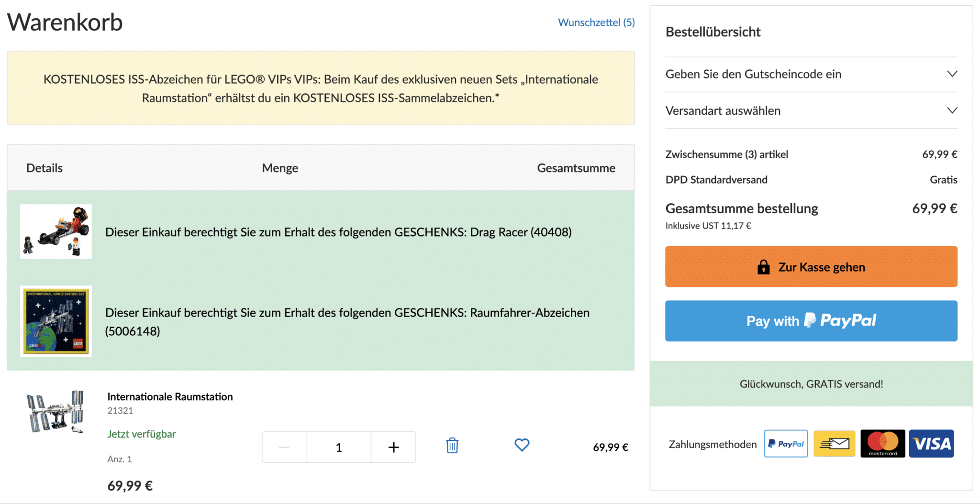
Task: Click Inklusive UST 11,17 € text
Action: [x=708, y=226]
